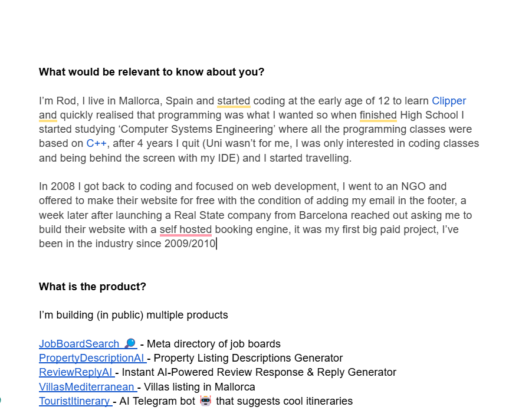
Task: Open the PropertyDescriptionAI link
Action: coord(91,358)
